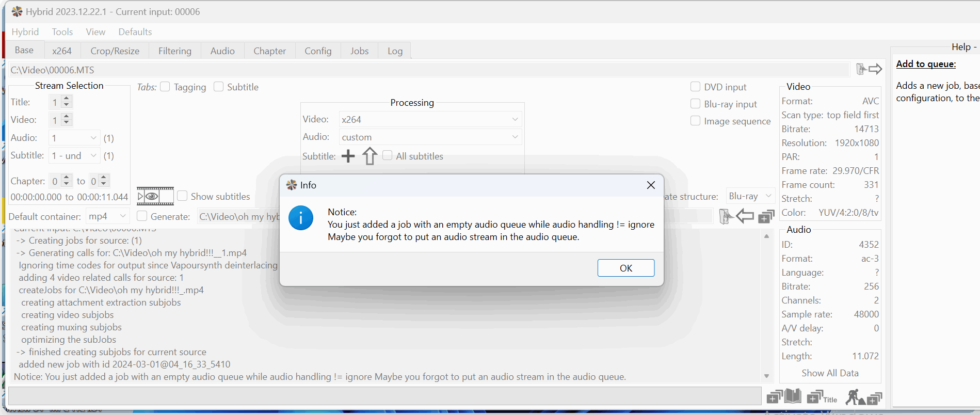Viewport: 980px width, 415px height.
Task: Check the Image sequence option
Action: click(x=695, y=121)
